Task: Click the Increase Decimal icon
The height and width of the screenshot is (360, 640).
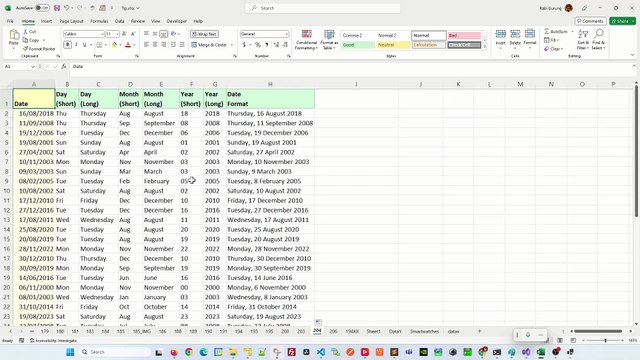Action: click(x=276, y=44)
